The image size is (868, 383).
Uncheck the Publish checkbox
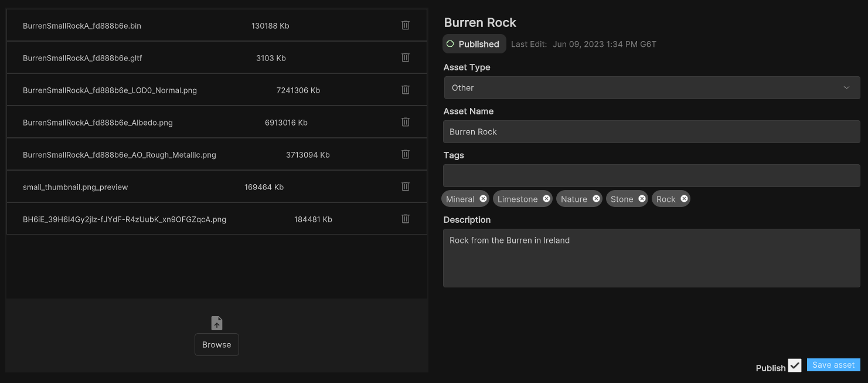(795, 365)
